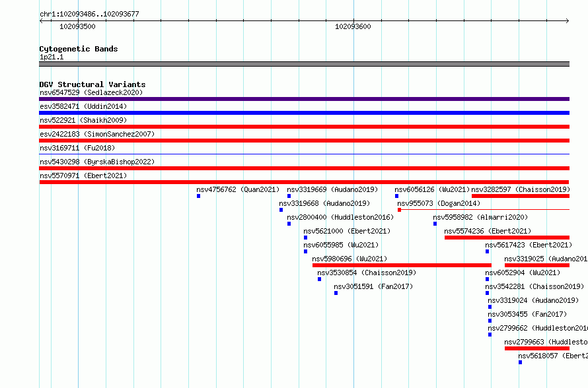The image size is (588, 388).
Task: Open the nsv3051591 (Fan2017) label
Action: 373,286
